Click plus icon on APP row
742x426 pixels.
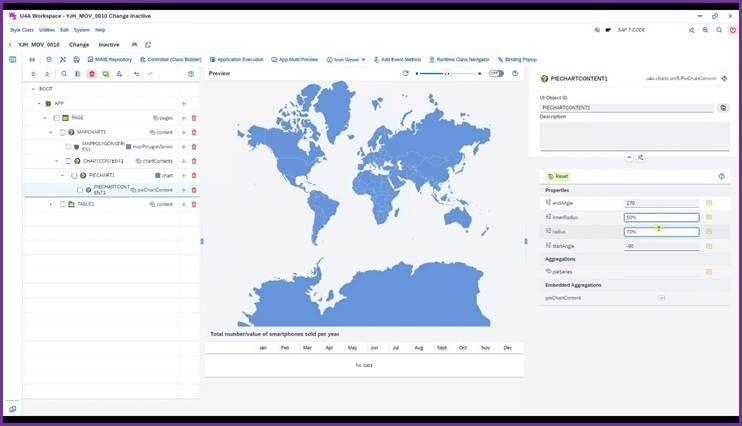(184, 103)
